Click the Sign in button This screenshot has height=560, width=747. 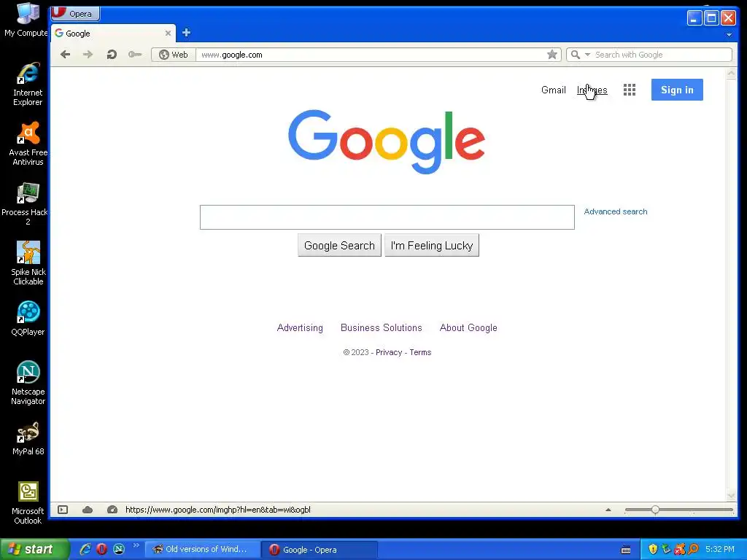coord(677,90)
